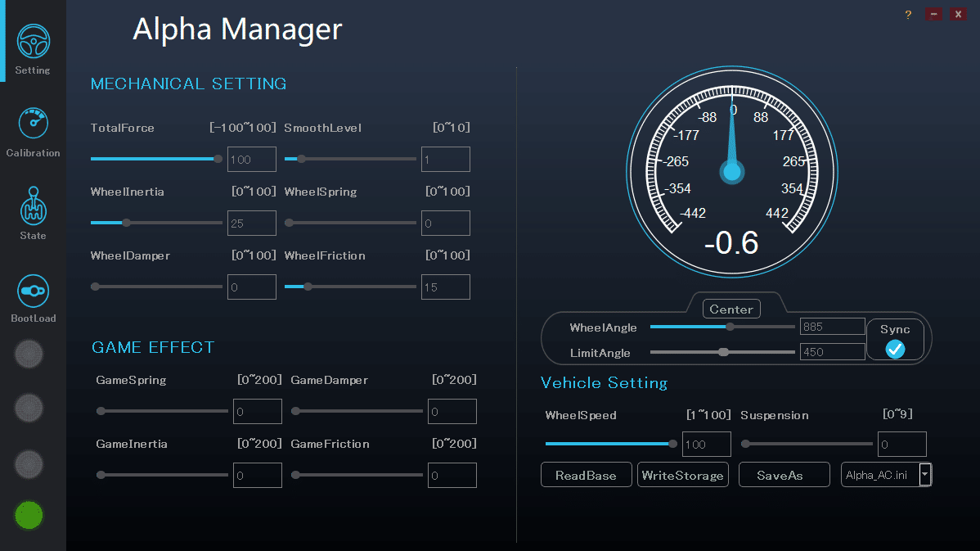Click the WheelSpeed value field
Screen dimensions: 980x551
pos(706,444)
